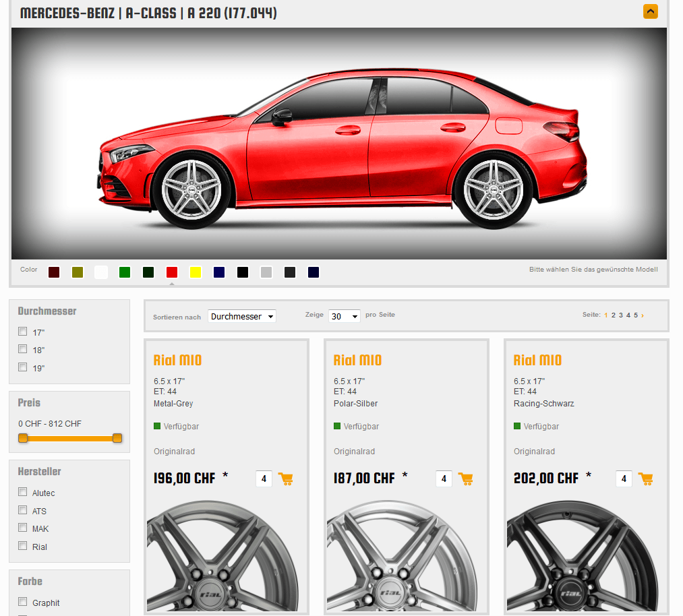The width and height of the screenshot is (683, 616).
Task: Choose the green car color swatch
Action: (x=125, y=272)
